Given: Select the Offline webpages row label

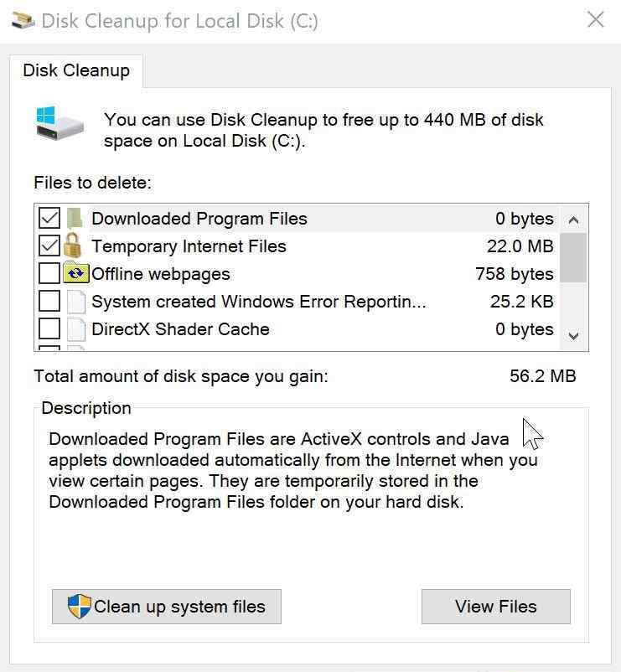Looking at the screenshot, I should tap(161, 274).
